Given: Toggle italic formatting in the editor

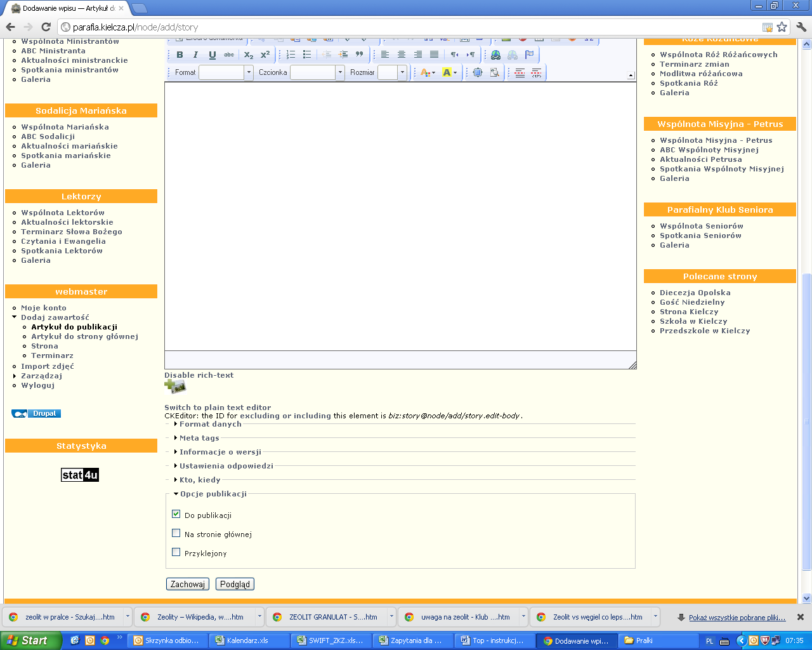Looking at the screenshot, I should coord(195,55).
